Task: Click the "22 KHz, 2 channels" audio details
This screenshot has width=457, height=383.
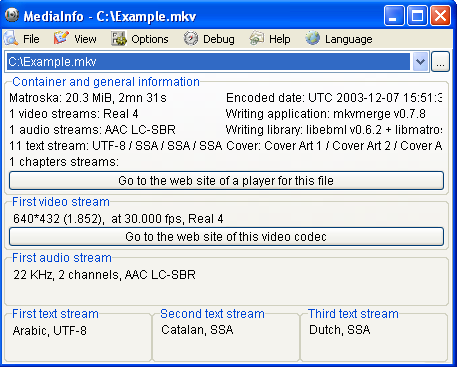Action: coord(104,275)
